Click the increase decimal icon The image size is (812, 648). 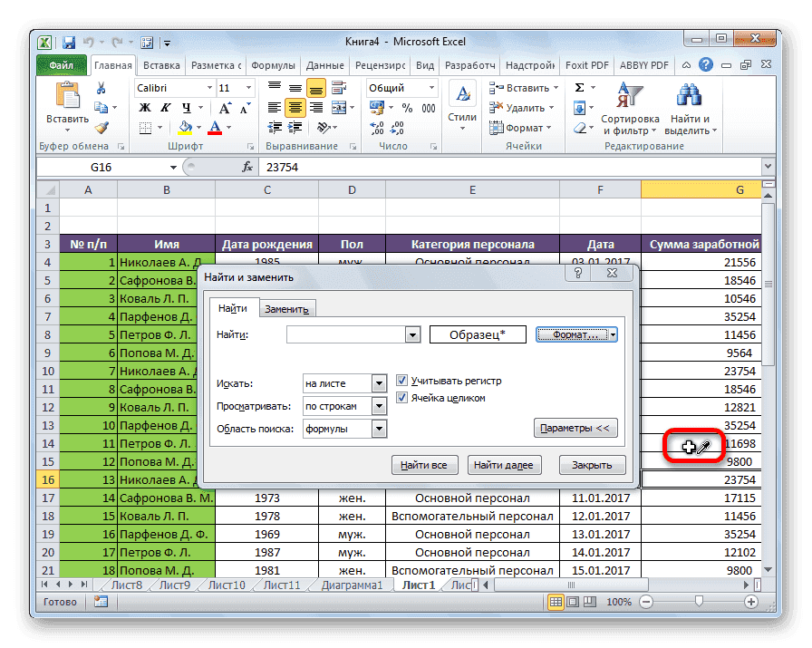click(x=378, y=126)
